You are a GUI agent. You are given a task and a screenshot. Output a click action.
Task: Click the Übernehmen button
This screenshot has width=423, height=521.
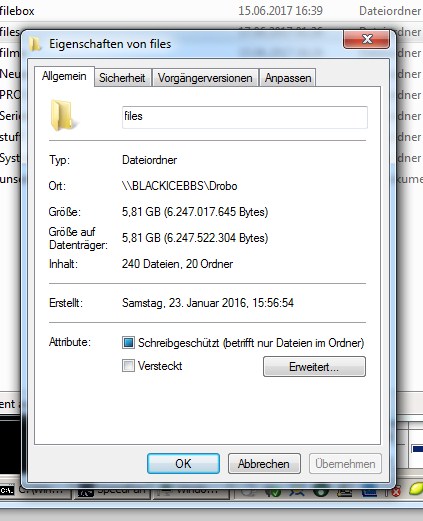(345, 463)
